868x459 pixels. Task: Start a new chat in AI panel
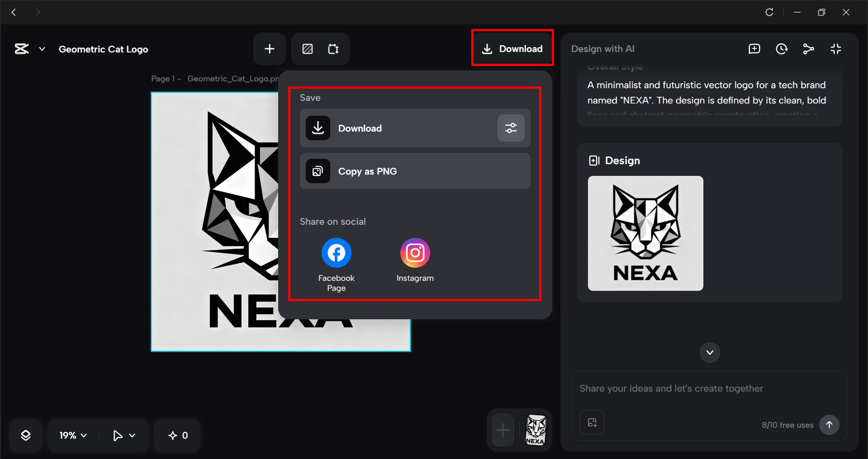tap(754, 49)
